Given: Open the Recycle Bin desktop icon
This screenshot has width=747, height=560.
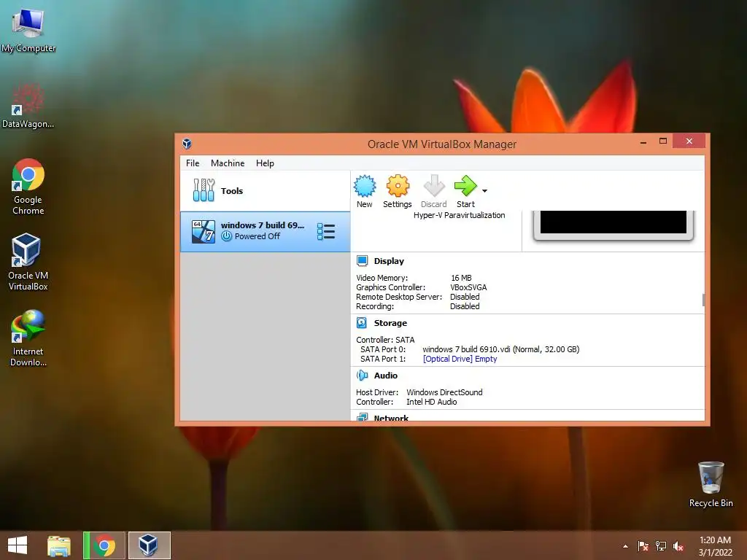Looking at the screenshot, I should pyautogui.click(x=711, y=484).
